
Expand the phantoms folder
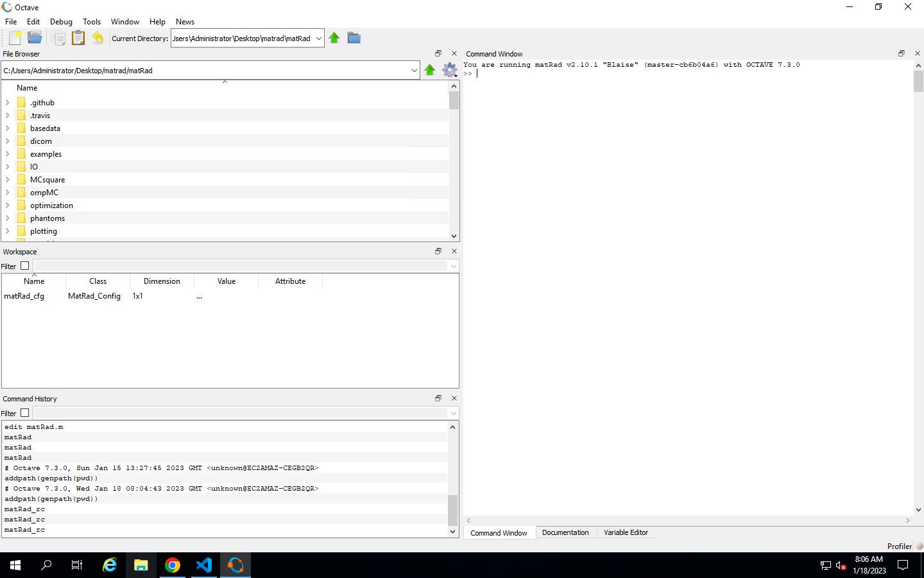point(7,218)
